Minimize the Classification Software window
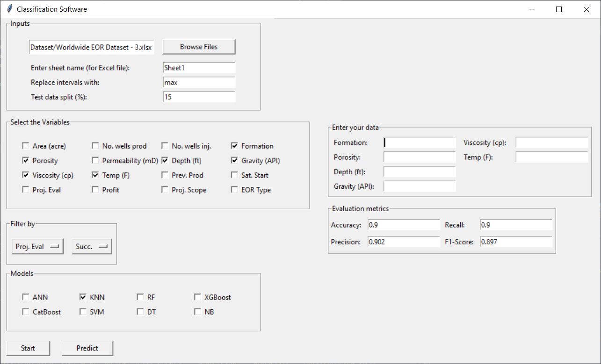 coord(531,9)
